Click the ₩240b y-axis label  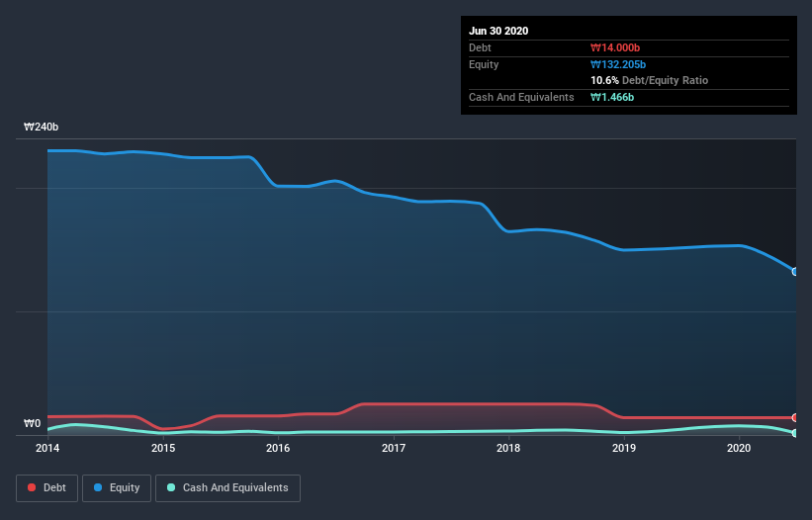pyautogui.click(x=41, y=127)
